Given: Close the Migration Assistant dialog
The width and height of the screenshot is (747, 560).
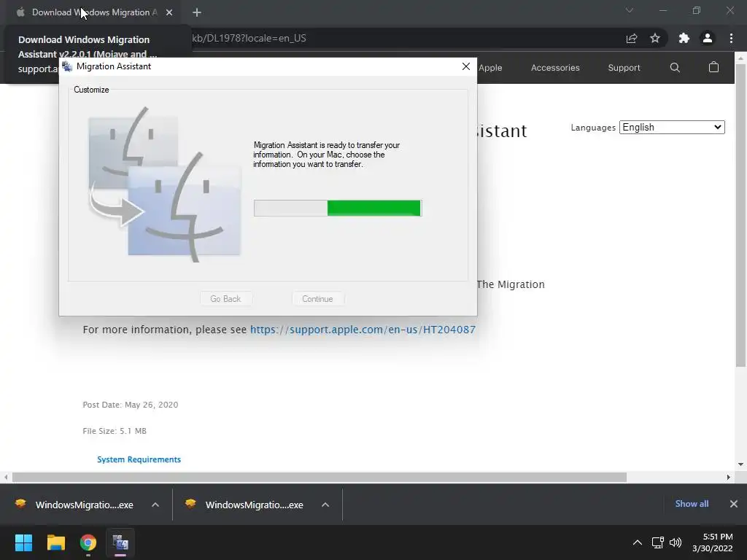Looking at the screenshot, I should (x=466, y=66).
